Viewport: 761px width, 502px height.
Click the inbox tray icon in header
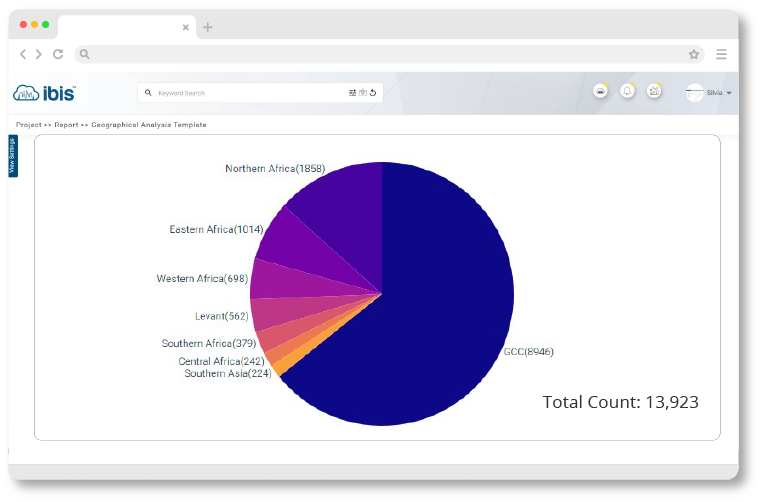[600, 91]
